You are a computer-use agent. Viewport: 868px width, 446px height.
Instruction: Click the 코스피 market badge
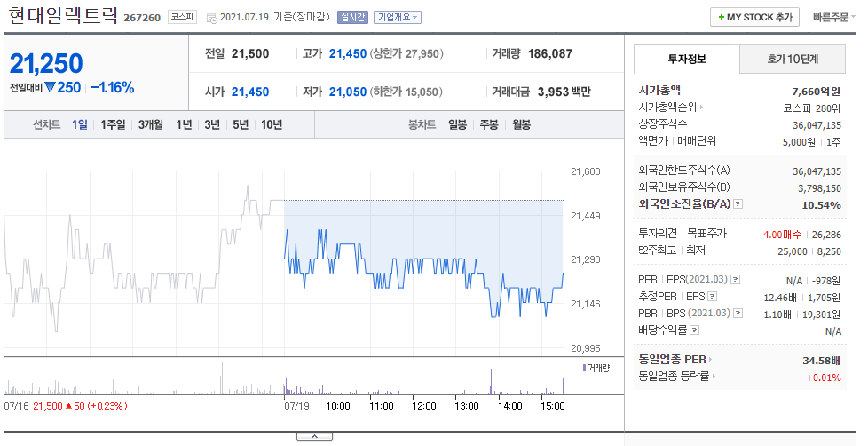[182, 17]
